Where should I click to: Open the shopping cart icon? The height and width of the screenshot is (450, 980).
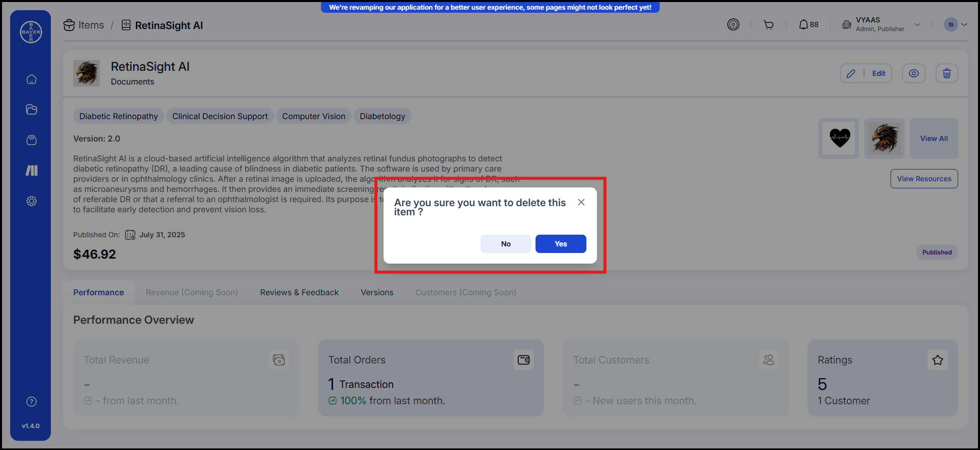768,24
